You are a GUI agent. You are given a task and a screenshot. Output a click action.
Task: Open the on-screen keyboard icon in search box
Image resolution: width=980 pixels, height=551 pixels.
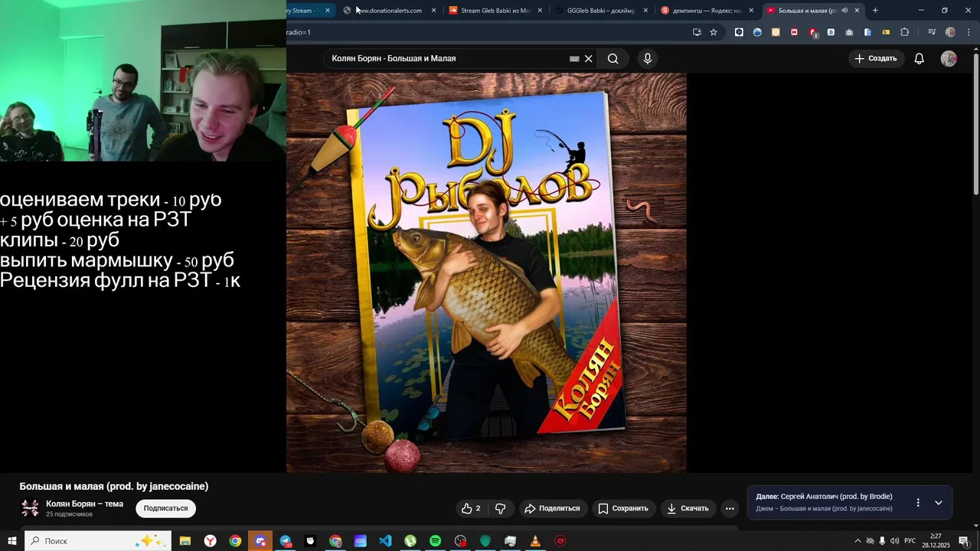coord(574,59)
